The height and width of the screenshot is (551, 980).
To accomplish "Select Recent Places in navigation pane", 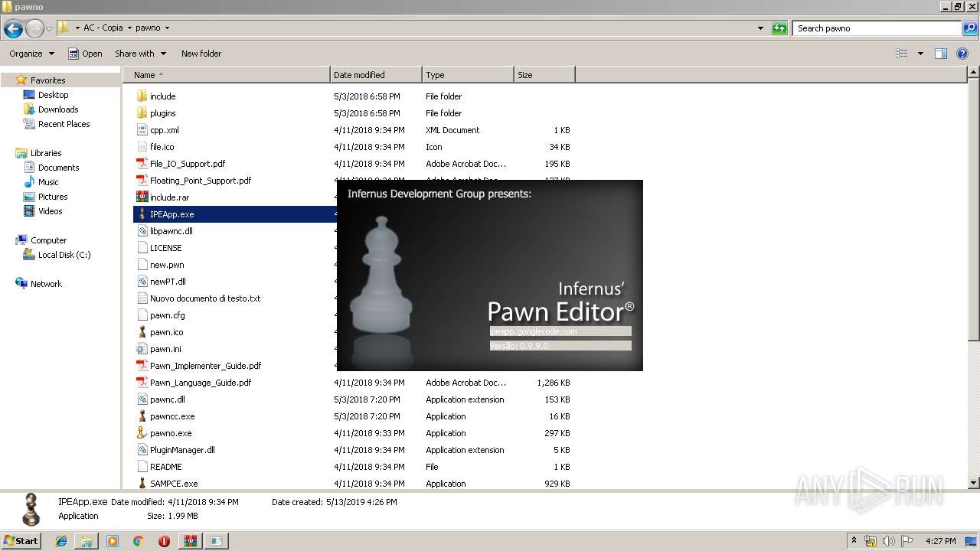I will pyautogui.click(x=64, y=124).
